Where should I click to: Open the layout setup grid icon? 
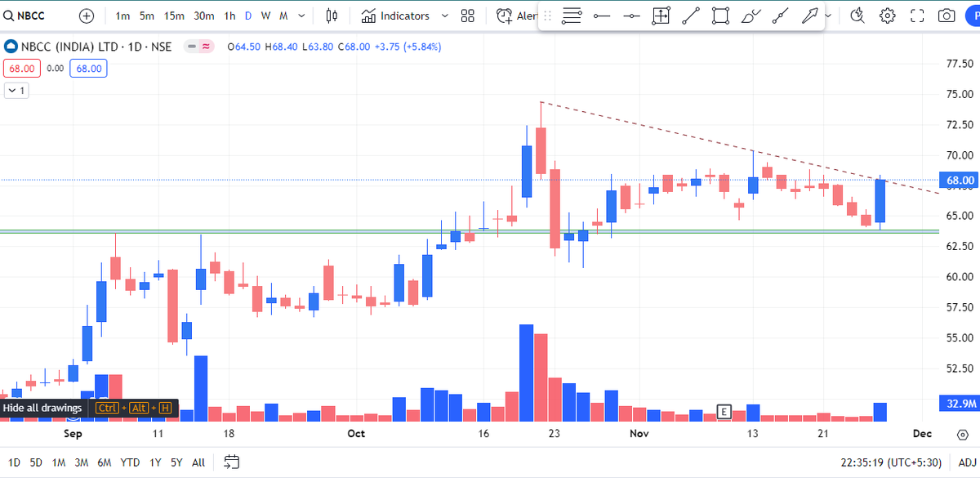point(468,16)
